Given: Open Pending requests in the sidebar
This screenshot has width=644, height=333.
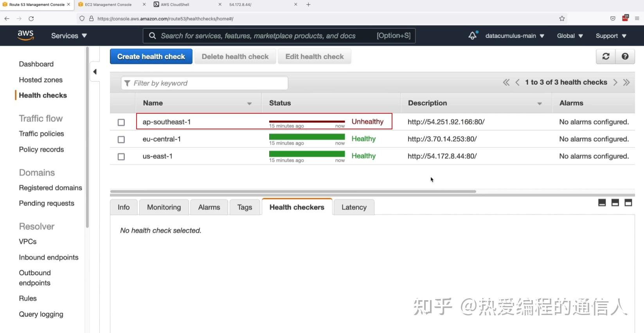Looking at the screenshot, I should [47, 203].
